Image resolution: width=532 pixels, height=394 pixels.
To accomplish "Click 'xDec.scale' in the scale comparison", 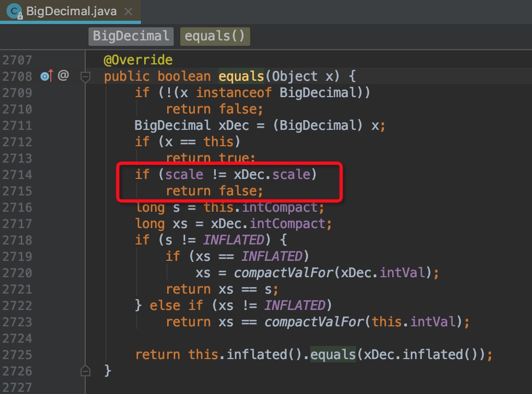I will point(272,175).
